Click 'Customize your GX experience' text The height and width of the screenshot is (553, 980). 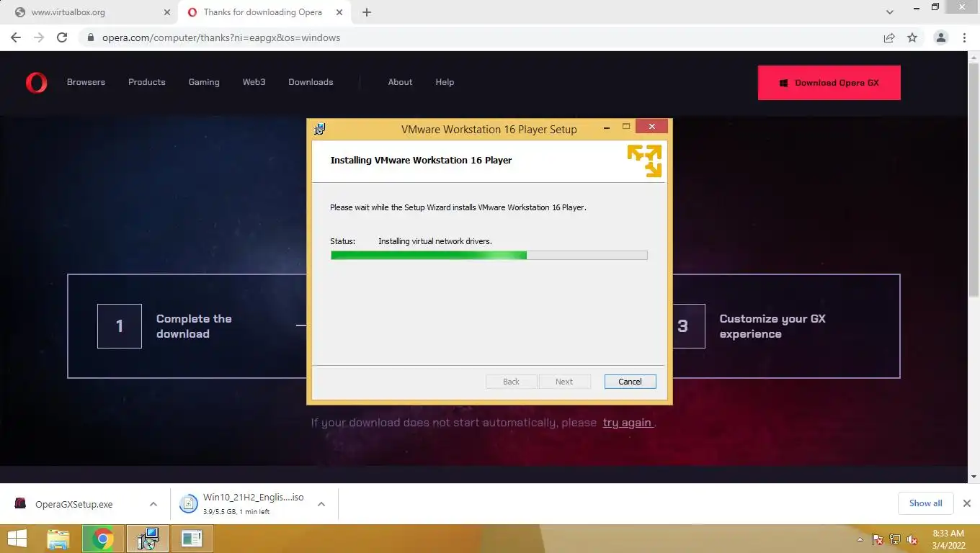tap(772, 326)
